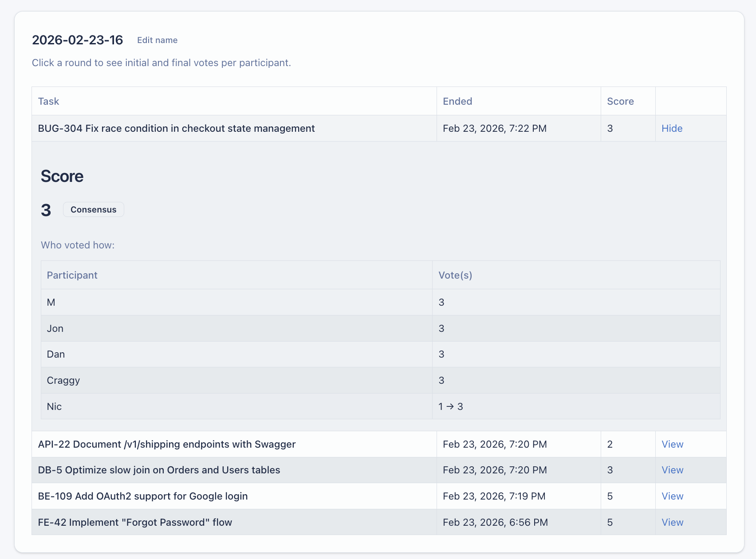The height and width of the screenshot is (559, 756).
Task: View details of BE-109 OAuth2 round
Action: pyautogui.click(x=672, y=496)
